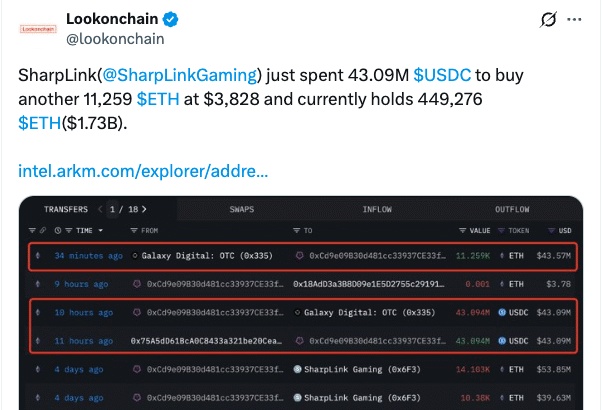Switch to the INFLOW tab

coord(376,209)
